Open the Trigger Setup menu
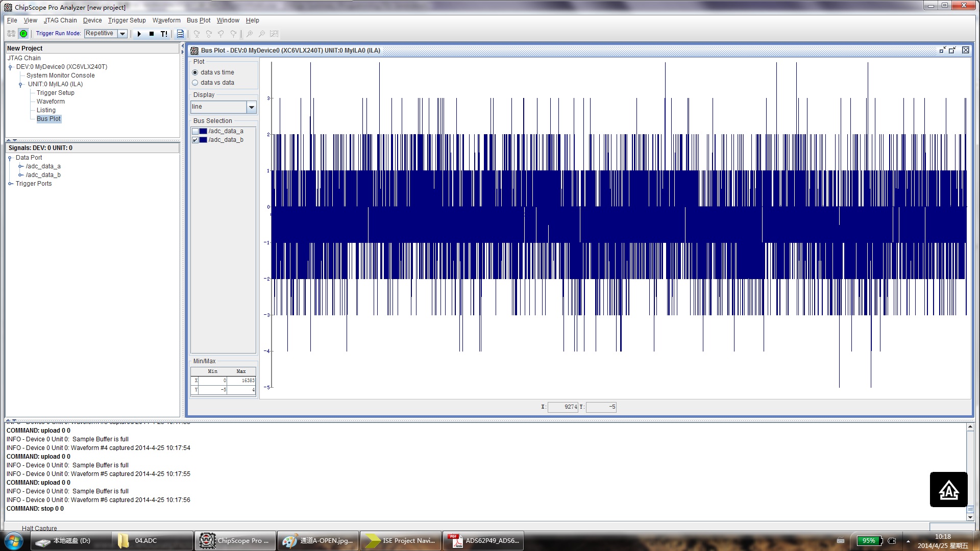 127,20
